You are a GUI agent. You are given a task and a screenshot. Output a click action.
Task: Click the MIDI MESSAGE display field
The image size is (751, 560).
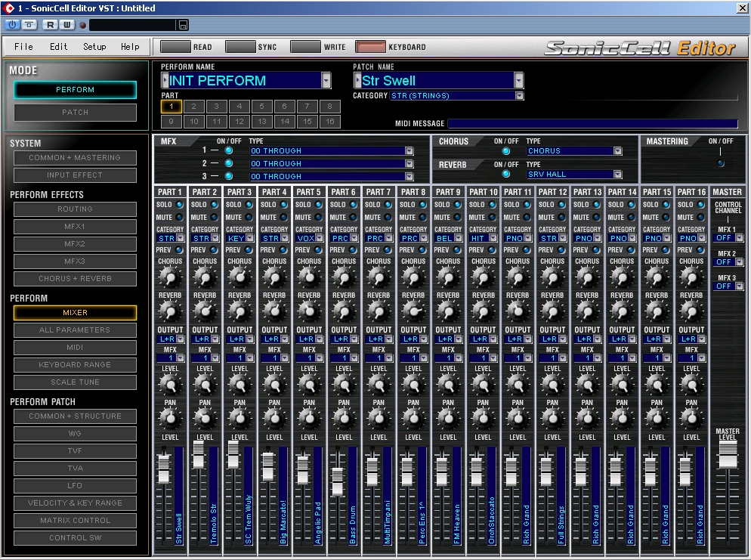click(593, 124)
